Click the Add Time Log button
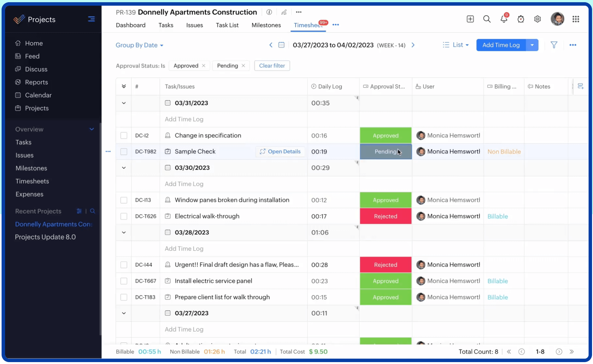 point(501,45)
